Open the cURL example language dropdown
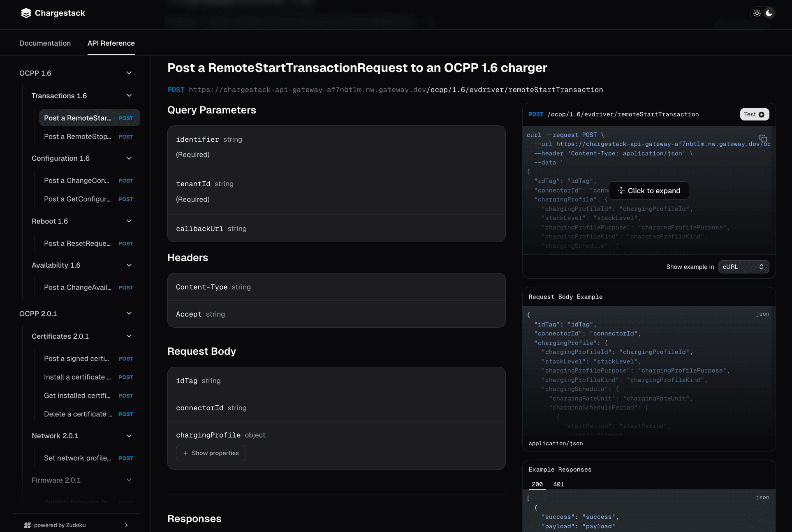 [743, 267]
